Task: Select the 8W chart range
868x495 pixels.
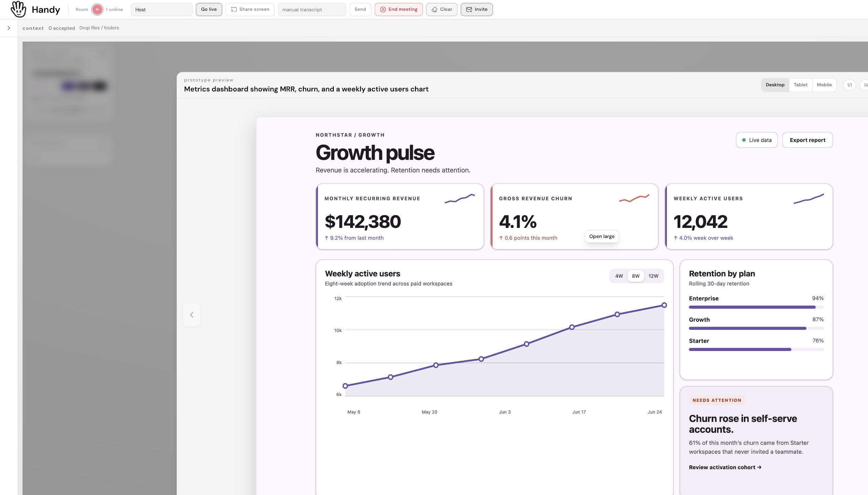Action: [636, 276]
